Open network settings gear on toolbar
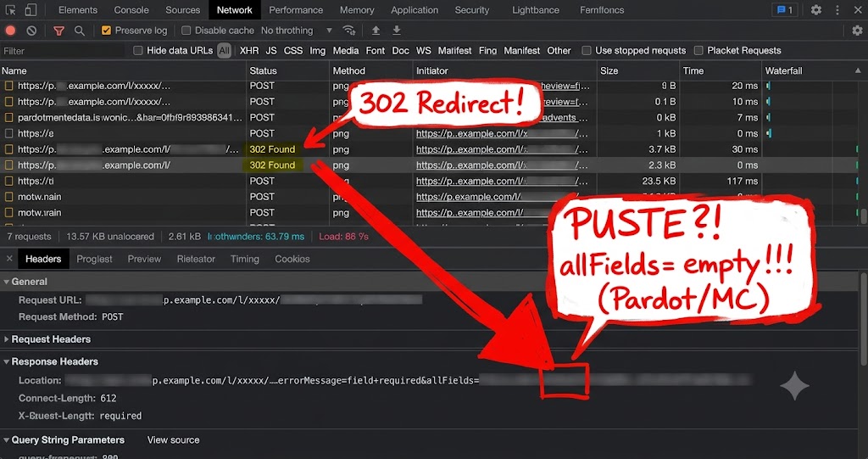Screen dimensions: 868x459 [857, 31]
